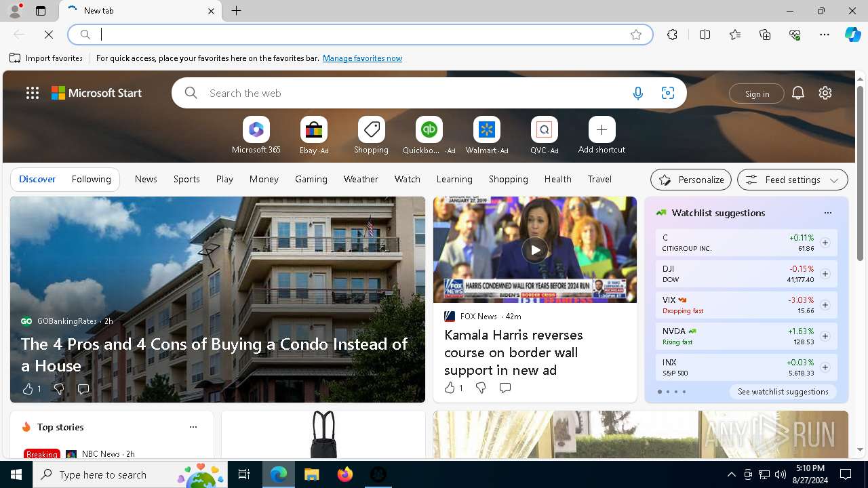
Task: Dislike the condo article
Action: pos(59,389)
